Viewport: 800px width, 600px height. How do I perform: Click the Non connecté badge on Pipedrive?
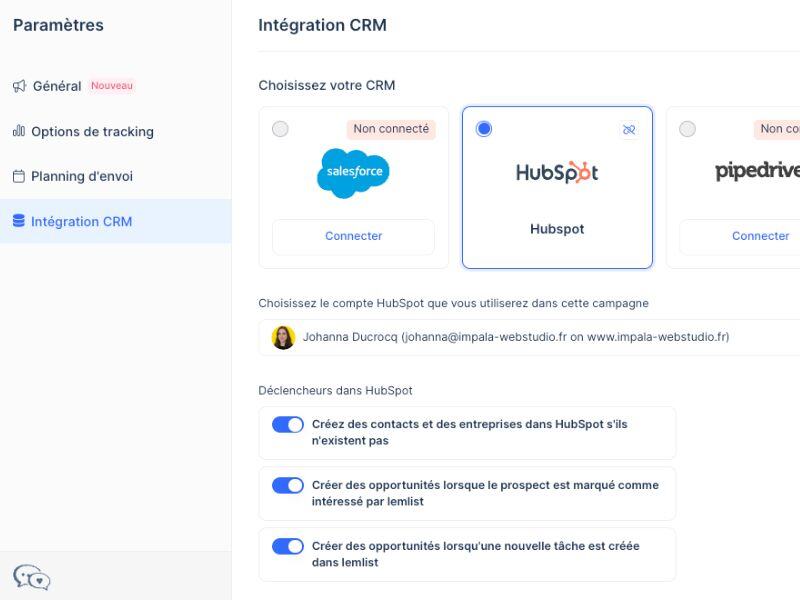coord(777,129)
